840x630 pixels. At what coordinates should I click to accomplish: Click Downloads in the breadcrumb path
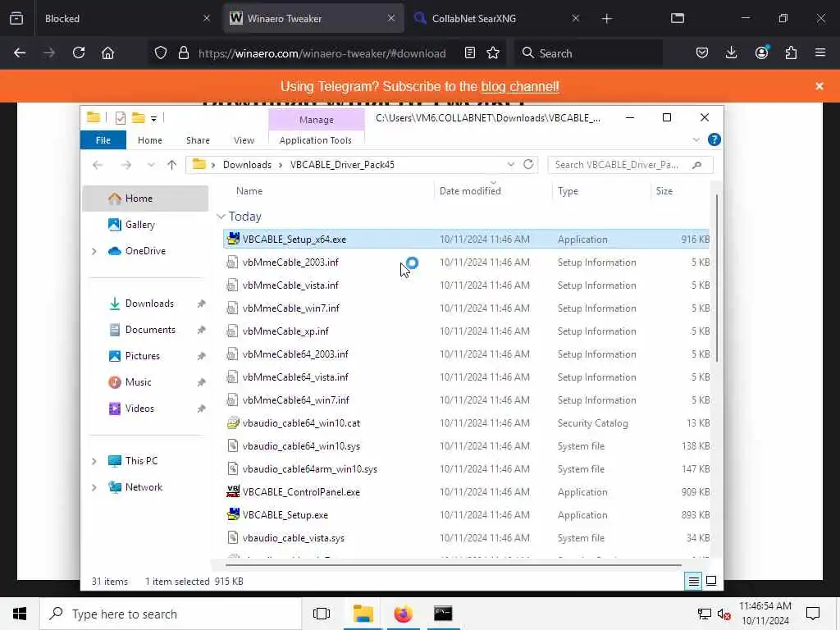tap(247, 164)
